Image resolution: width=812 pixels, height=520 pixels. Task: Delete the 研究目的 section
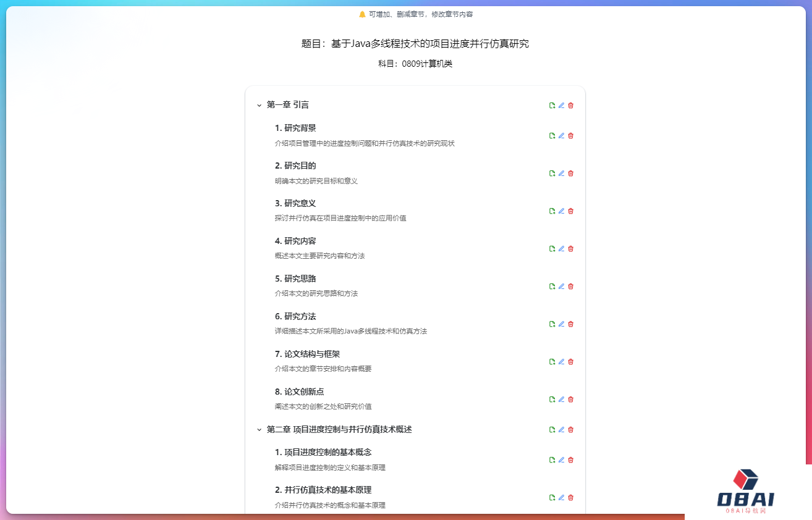(x=571, y=174)
